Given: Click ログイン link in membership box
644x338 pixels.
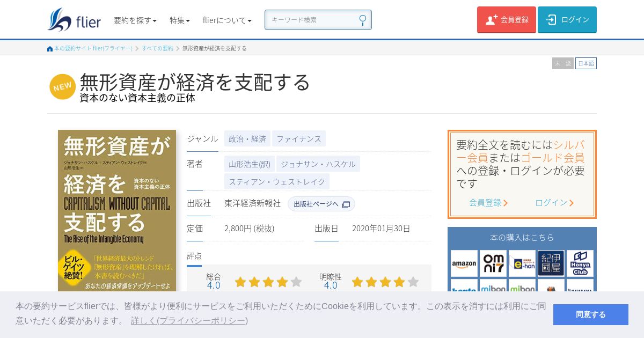Looking at the screenshot, I should pyautogui.click(x=554, y=202).
